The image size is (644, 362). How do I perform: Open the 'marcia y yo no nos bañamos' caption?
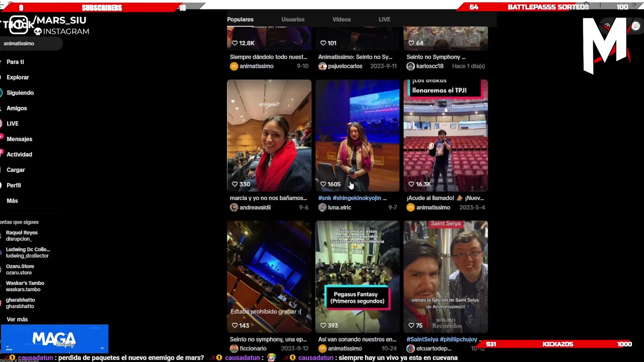click(x=268, y=198)
